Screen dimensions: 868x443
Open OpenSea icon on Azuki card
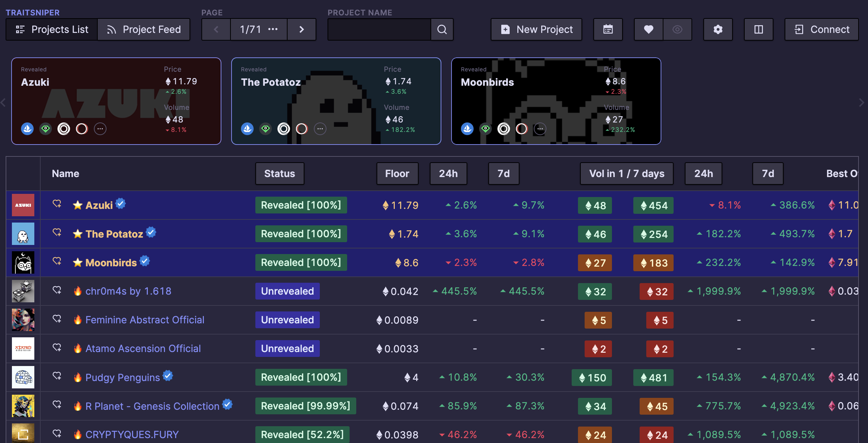pyautogui.click(x=27, y=129)
